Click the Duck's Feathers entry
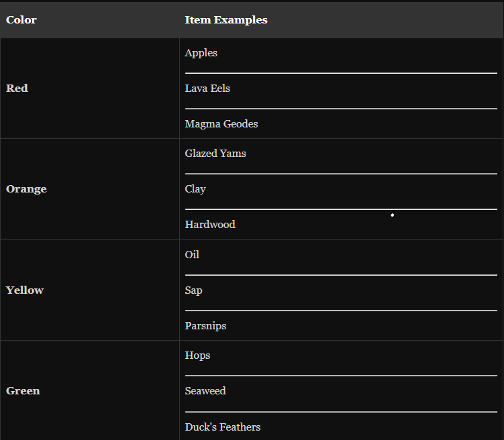This screenshot has height=440, width=504. click(223, 427)
